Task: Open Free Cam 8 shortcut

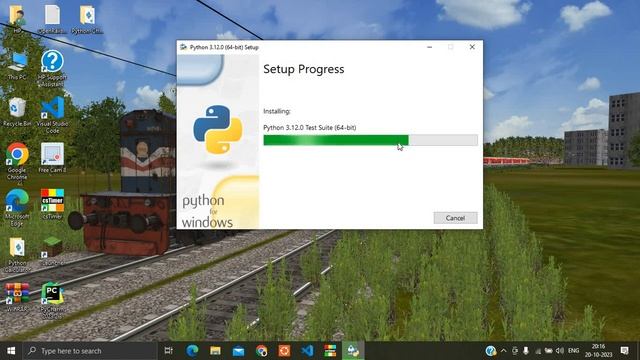Action: (x=52, y=158)
